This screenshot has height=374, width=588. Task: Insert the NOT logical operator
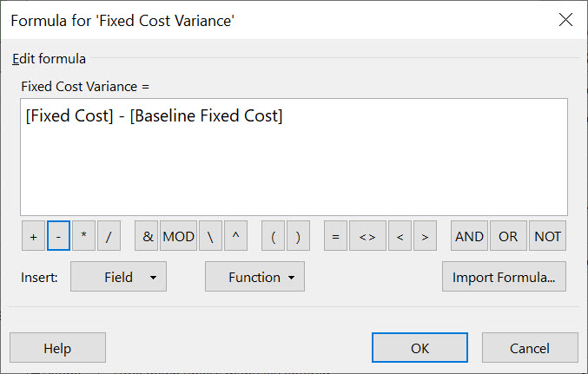[x=547, y=236]
